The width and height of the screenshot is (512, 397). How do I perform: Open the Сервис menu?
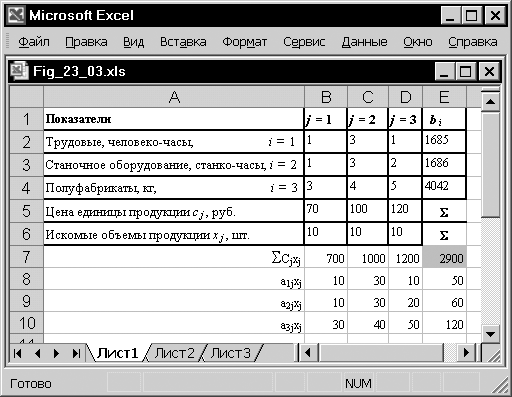click(304, 42)
